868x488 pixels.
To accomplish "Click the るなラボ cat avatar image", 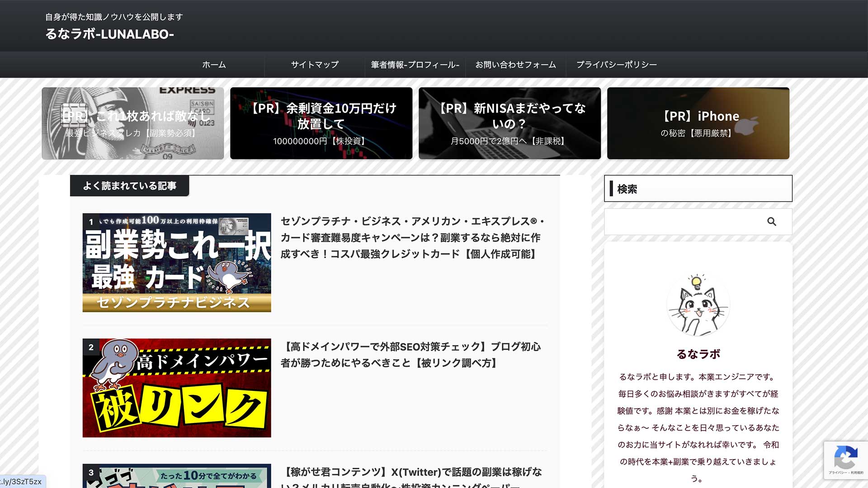I will point(698,305).
